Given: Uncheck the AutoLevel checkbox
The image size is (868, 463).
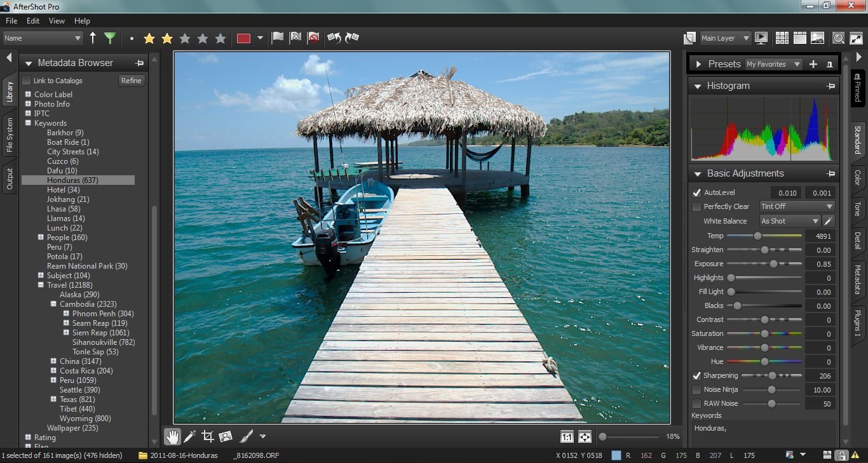Looking at the screenshot, I should (696, 192).
